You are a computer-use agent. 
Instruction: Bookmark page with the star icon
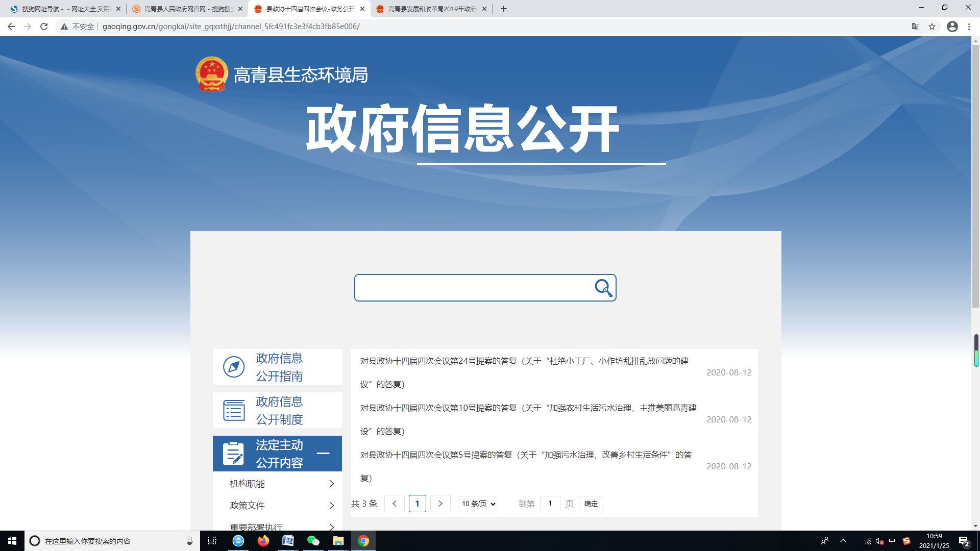point(932,27)
